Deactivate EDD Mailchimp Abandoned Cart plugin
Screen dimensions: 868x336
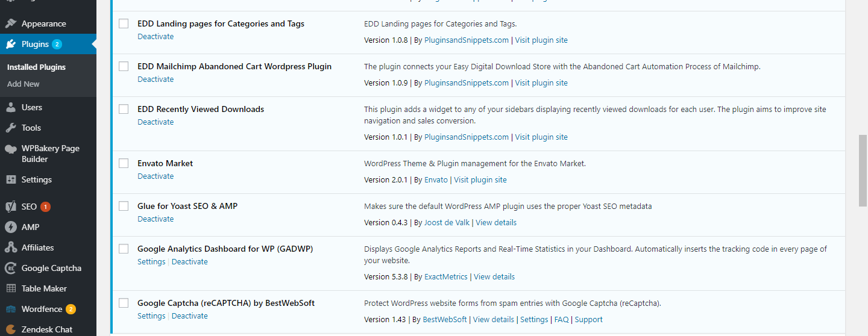coord(156,79)
